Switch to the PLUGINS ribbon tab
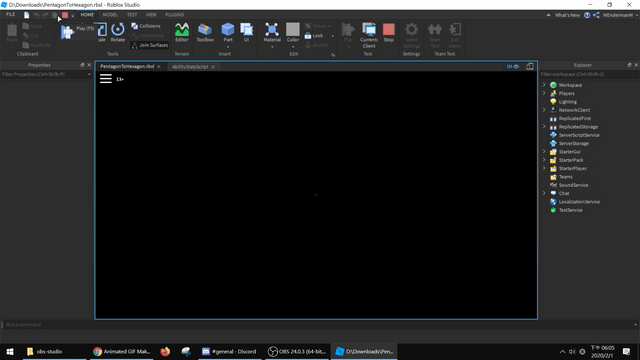This screenshot has height=360, width=640. [174, 15]
